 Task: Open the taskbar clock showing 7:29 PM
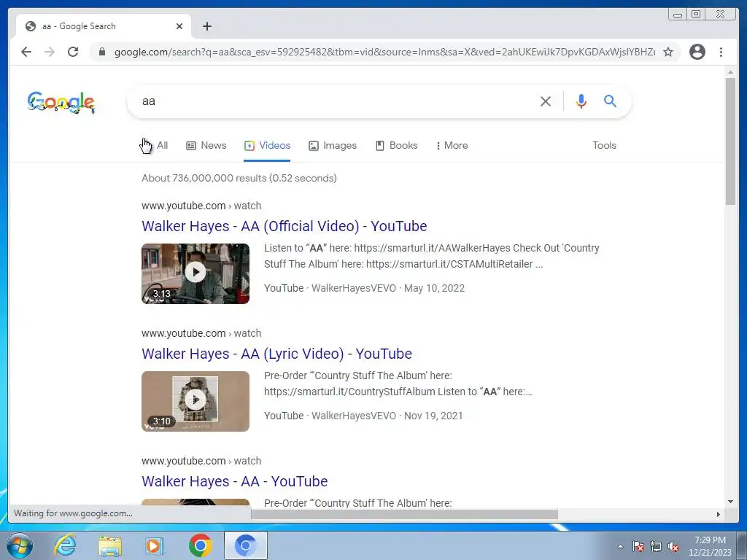tap(710, 546)
